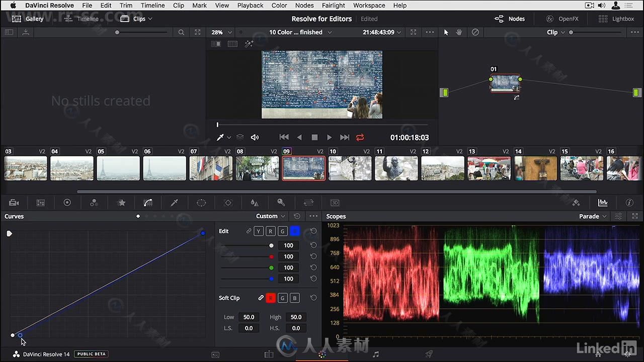The width and height of the screenshot is (644, 362).
Task: Open the Lightbox view
Action: click(x=616, y=19)
